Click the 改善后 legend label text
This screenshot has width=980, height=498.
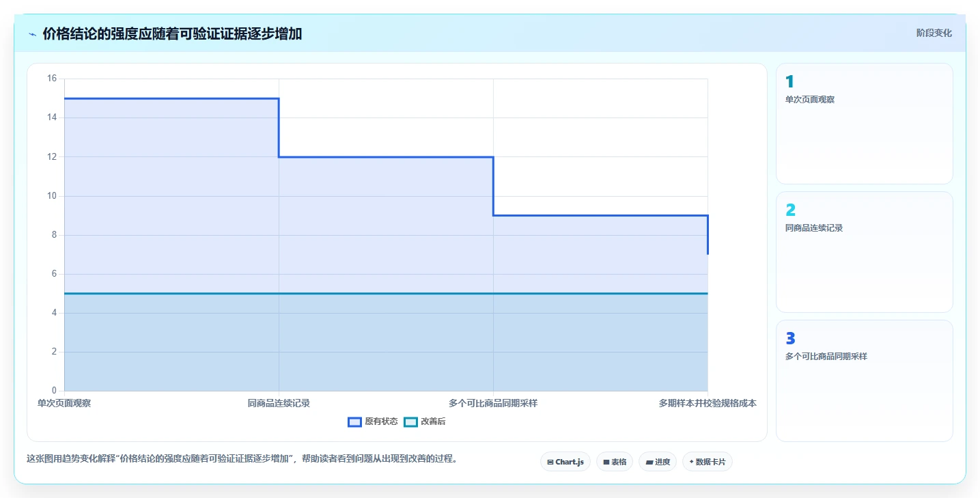(x=433, y=422)
